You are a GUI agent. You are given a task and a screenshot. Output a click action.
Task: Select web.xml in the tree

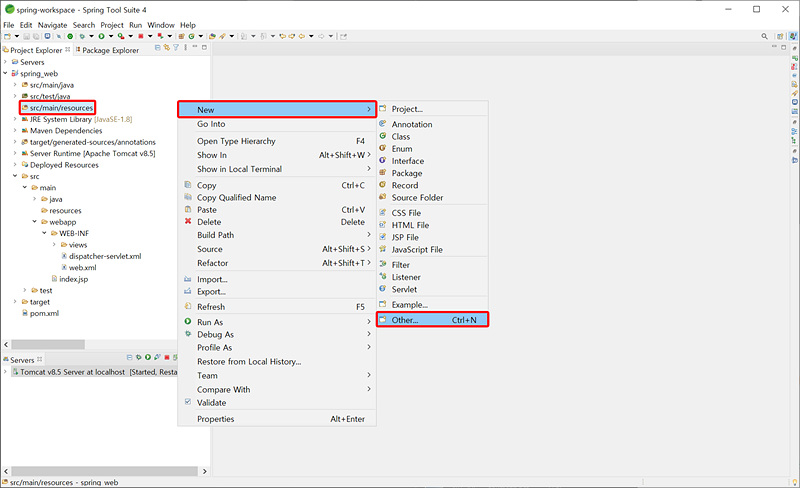tap(83, 267)
